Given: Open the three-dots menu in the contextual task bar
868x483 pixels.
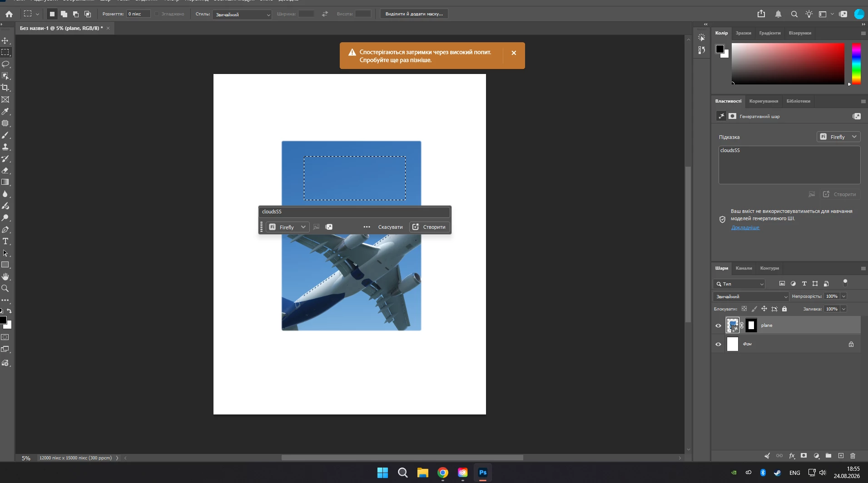Looking at the screenshot, I should pyautogui.click(x=367, y=227).
